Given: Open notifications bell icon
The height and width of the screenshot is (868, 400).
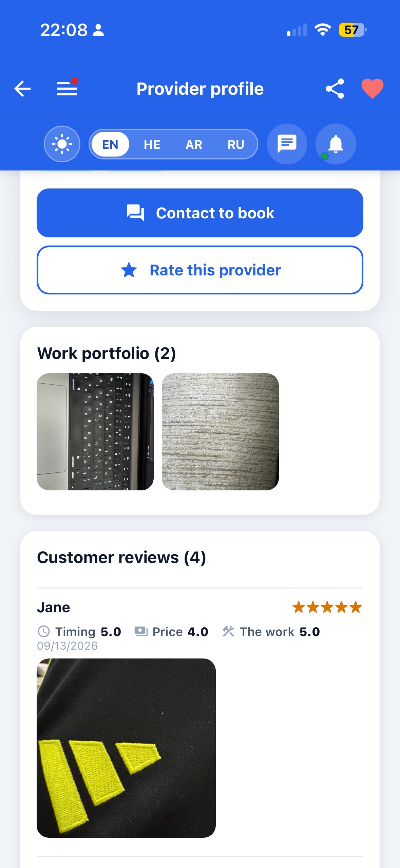Looking at the screenshot, I should click(x=336, y=144).
